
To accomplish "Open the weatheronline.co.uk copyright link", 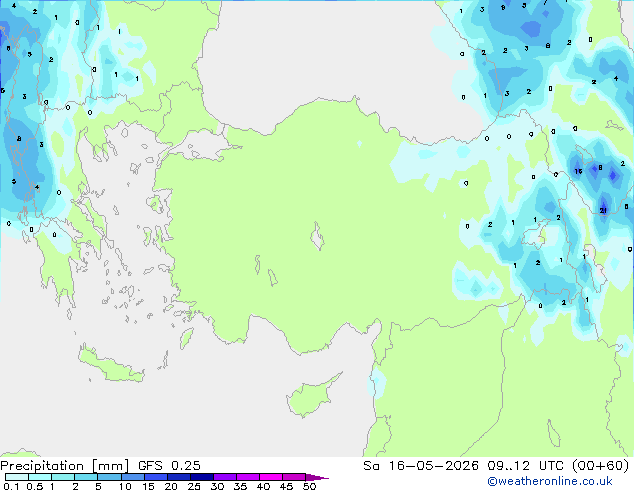I will click(x=549, y=481).
